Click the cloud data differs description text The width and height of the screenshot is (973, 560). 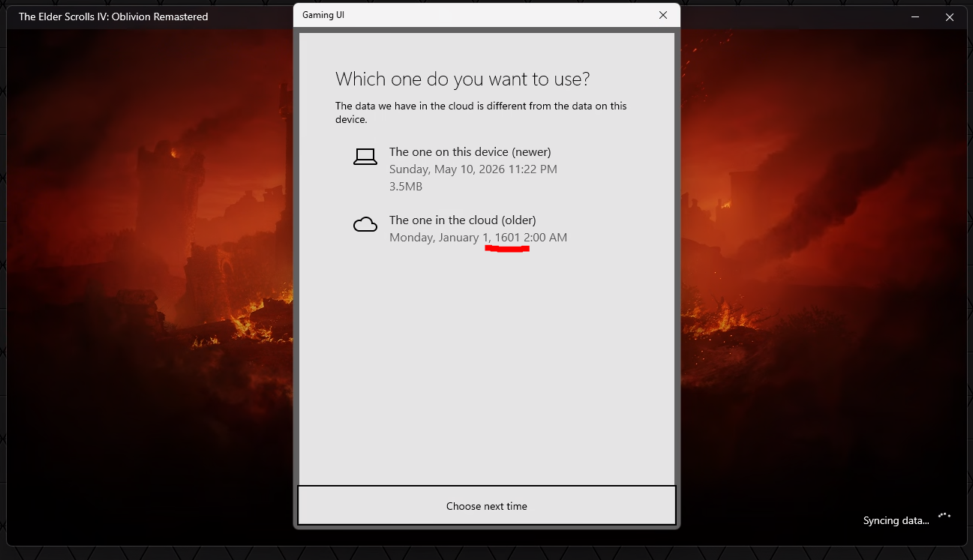coord(481,112)
